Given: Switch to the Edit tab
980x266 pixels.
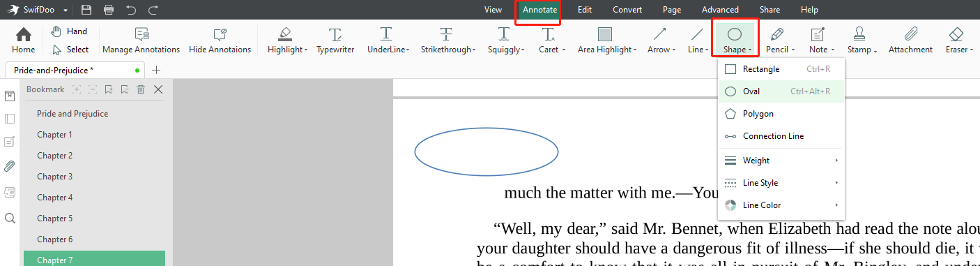Looking at the screenshot, I should (x=585, y=10).
